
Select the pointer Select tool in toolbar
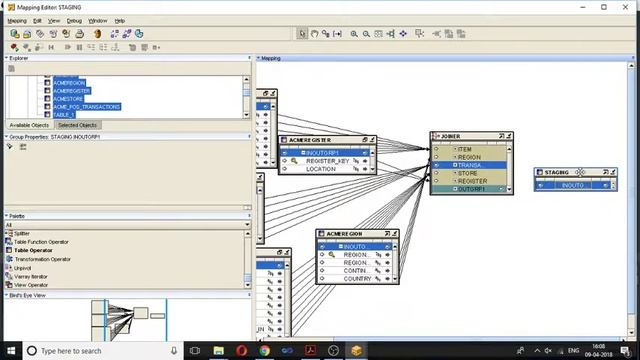pos(302,34)
